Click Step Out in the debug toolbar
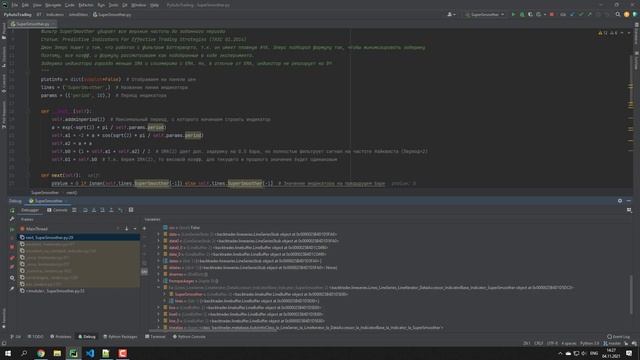Screen dimensions: 640x360 coord(111,210)
